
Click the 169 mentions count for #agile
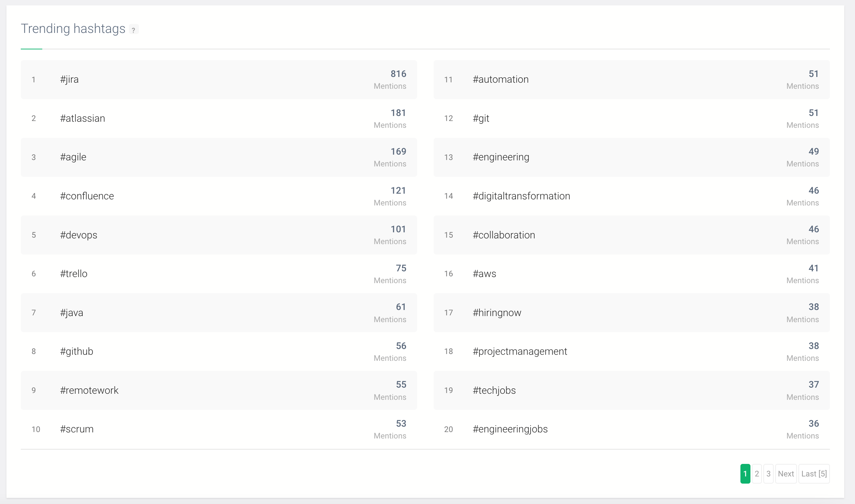398,151
